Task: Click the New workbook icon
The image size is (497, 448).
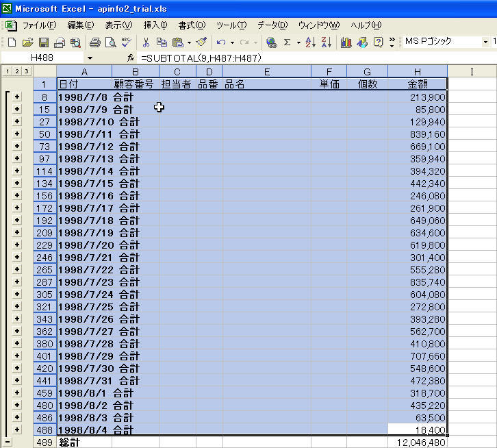Action: 12,42
